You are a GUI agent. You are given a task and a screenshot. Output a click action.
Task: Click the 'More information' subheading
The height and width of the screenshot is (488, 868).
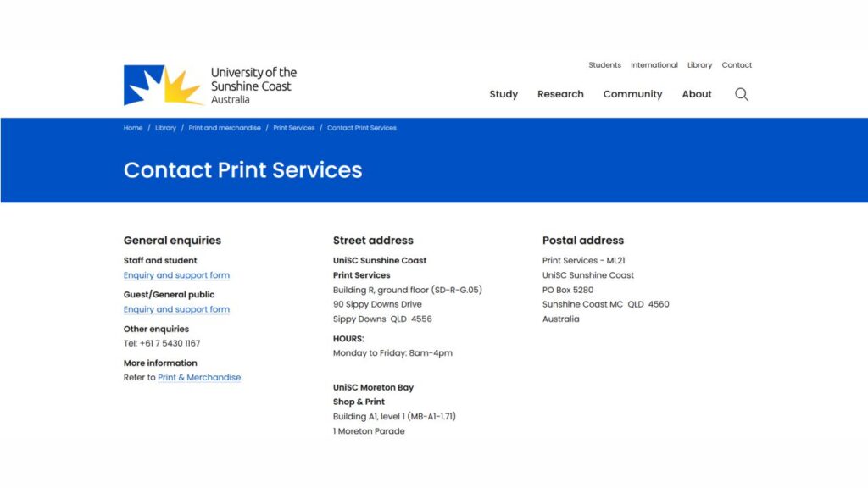click(160, 363)
